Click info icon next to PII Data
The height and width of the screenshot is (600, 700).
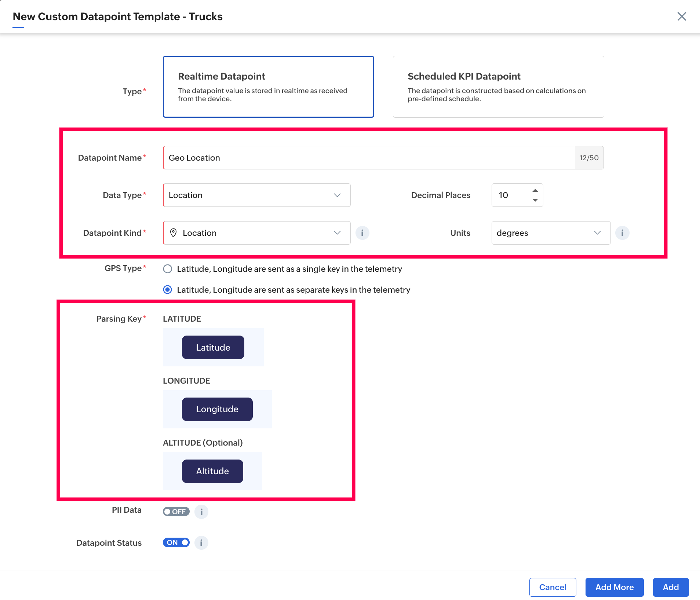pyautogui.click(x=201, y=512)
